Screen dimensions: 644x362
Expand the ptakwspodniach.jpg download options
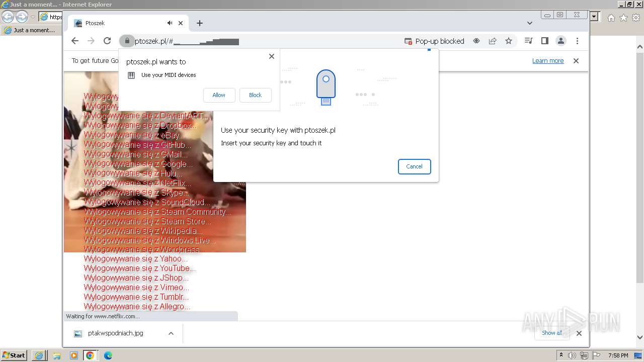(x=171, y=333)
